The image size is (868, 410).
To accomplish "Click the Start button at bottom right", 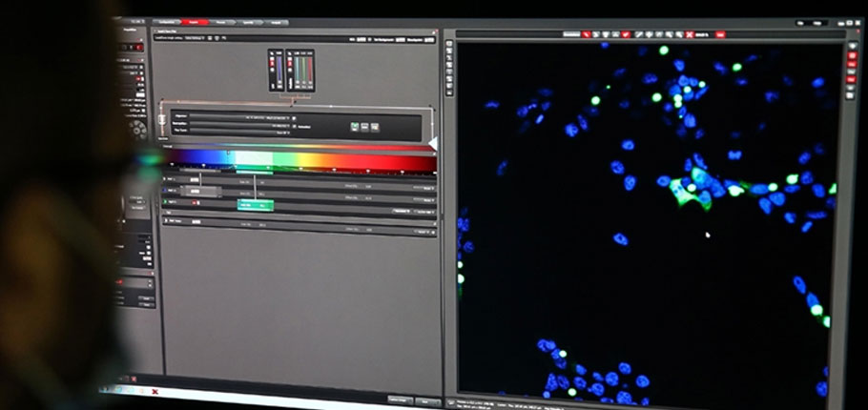I will [425, 400].
